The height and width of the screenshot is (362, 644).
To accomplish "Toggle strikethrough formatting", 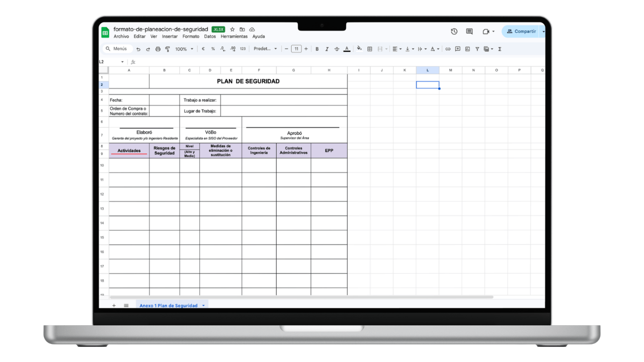I will click(x=337, y=49).
